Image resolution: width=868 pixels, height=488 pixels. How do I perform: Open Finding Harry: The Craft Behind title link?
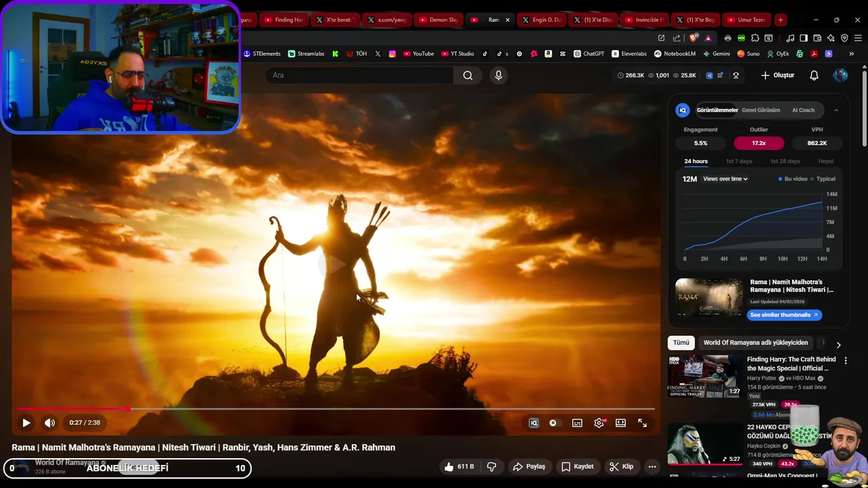click(x=791, y=364)
